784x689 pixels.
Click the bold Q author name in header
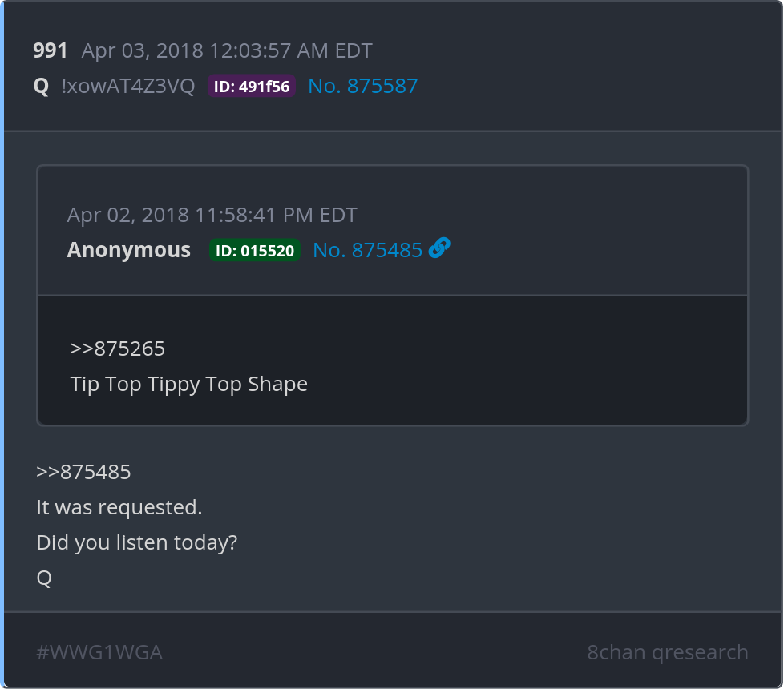pyautogui.click(x=41, y=87)
